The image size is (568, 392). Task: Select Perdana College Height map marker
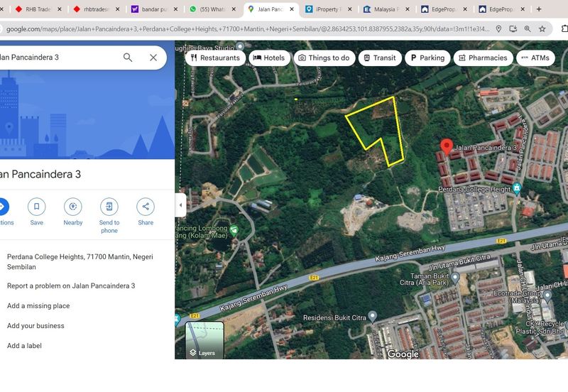pyautogui.click(x=517, y=189)
